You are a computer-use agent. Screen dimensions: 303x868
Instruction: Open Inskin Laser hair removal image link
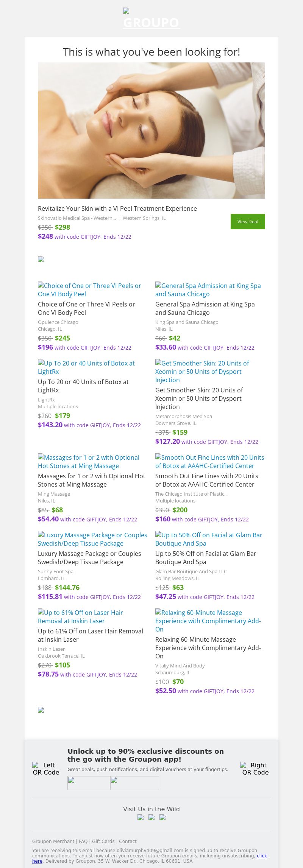(x=80, y=617)
